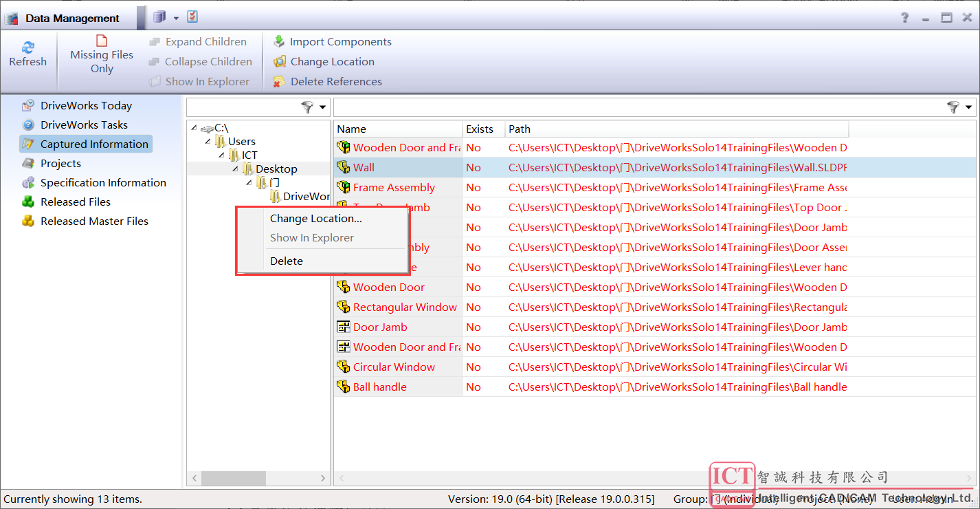Click the Wooden Door part icon
The image size is (980, 509).
344,287
